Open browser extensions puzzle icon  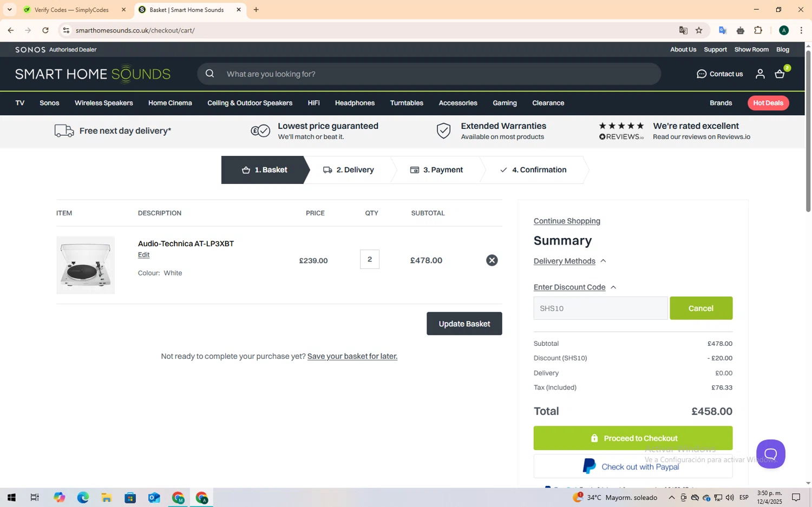click(x=758, y=30)
